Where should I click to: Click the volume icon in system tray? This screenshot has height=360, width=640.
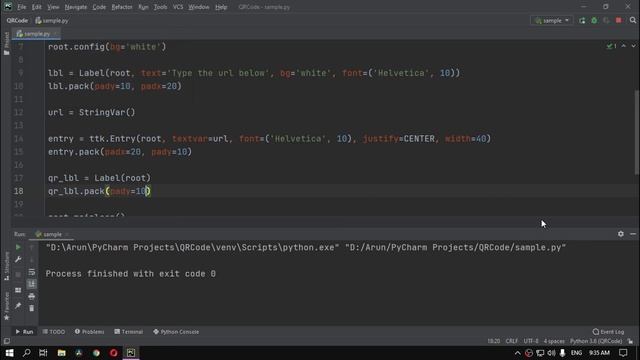pos(551,353)
